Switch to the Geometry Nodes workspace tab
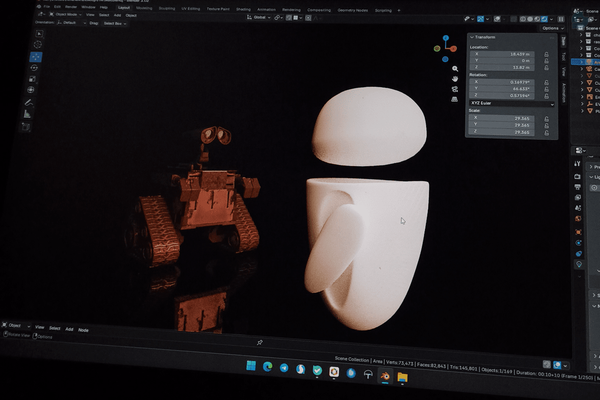 [x=353, y=10]
